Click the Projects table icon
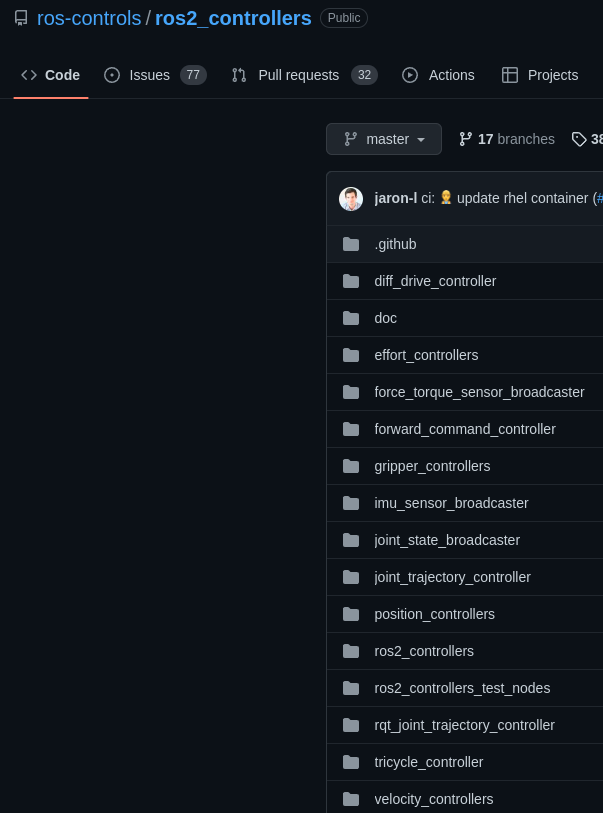603x813 pixels. pyautogui.click(x=510, y=75)
